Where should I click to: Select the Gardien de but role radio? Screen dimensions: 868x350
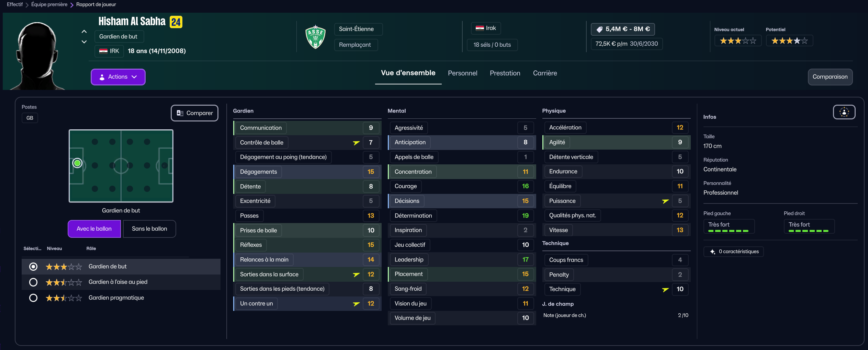[33, 267]
